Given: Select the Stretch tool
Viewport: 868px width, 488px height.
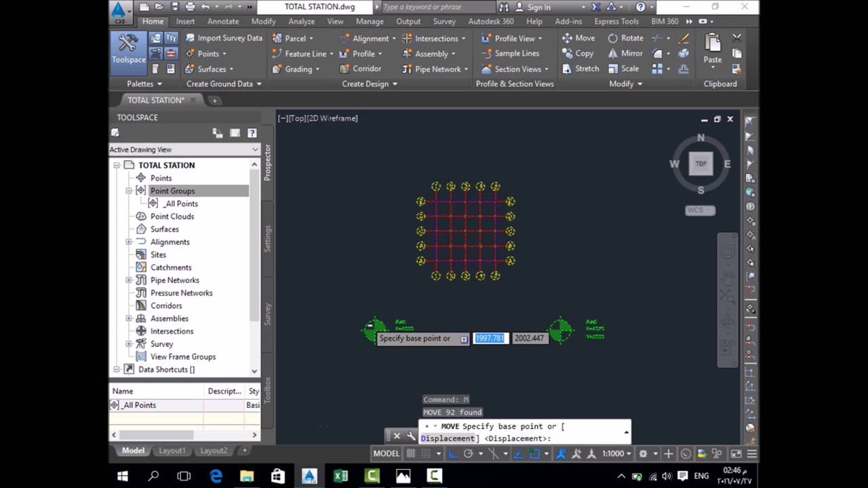Looking at the screenshot, I should (x=580, y=68).
